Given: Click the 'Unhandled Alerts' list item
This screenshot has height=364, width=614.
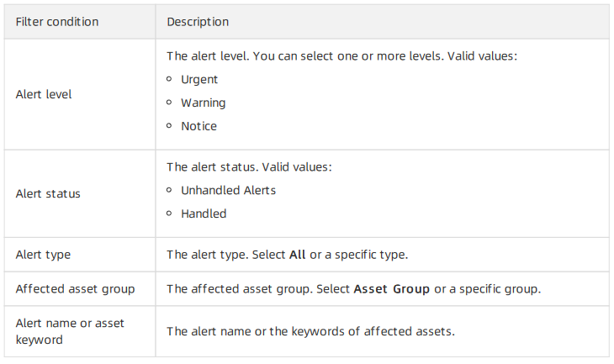Looking at the screenshot, I should [228, 190].
